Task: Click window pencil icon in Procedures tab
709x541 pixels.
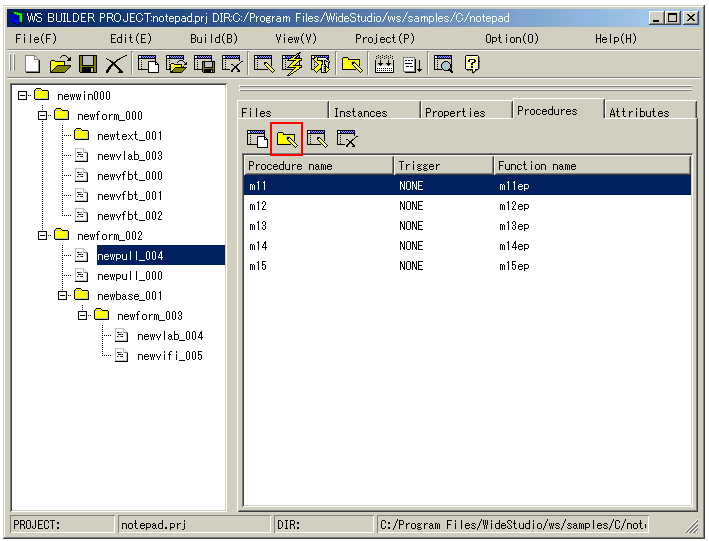Action: 317,139
